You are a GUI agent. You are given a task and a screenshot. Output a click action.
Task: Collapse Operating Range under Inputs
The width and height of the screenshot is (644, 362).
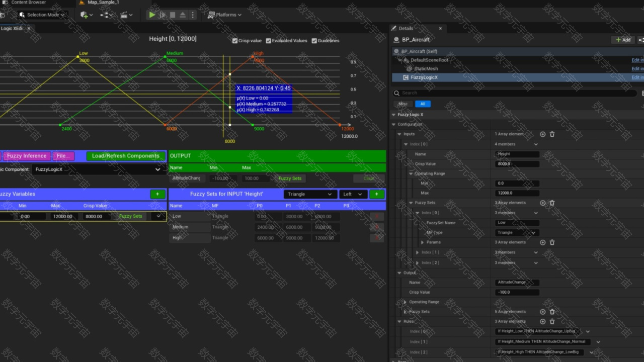pyautogui.click(x=411, y=173)
